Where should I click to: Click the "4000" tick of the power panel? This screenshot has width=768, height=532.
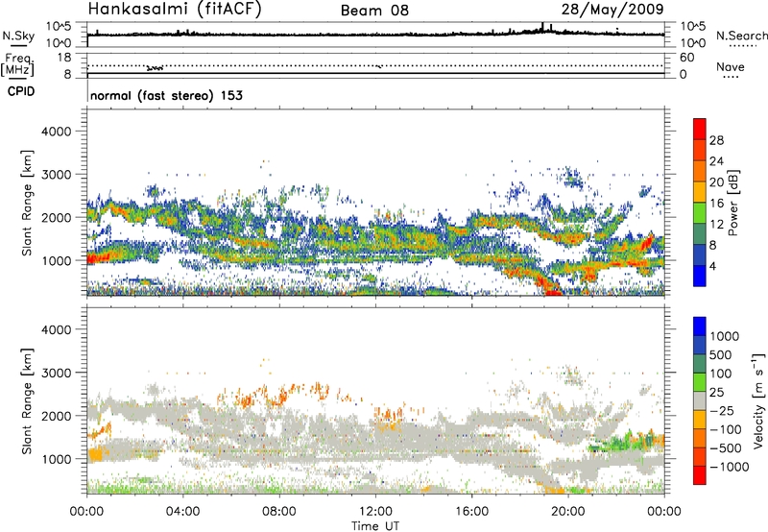[x=57, y=132]
